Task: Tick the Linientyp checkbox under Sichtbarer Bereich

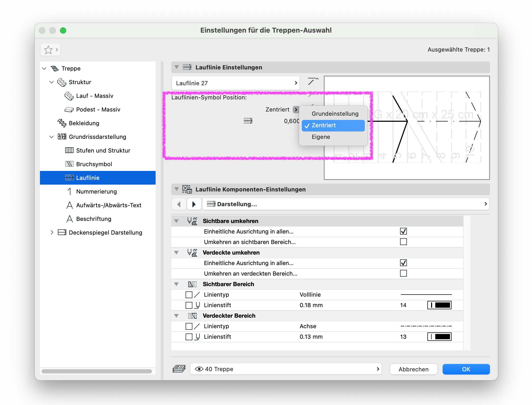Action: 189,295
